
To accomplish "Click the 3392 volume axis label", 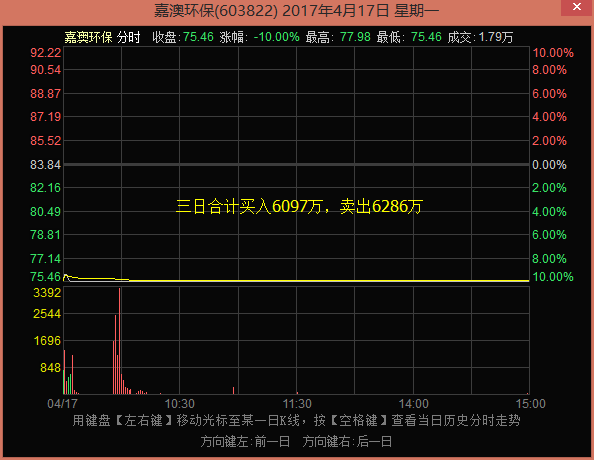I will tap(47, 293).
